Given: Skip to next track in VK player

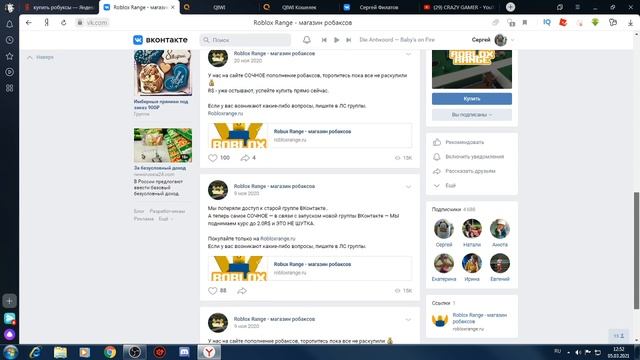Looking at the screenshot, I should pos(349,40).
